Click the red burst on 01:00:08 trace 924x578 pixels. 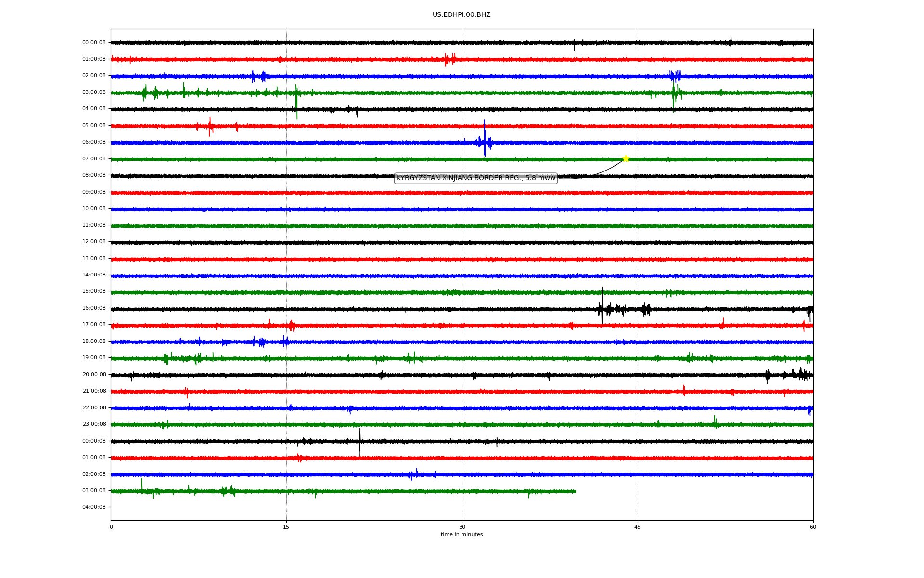[x=449, y=59]
